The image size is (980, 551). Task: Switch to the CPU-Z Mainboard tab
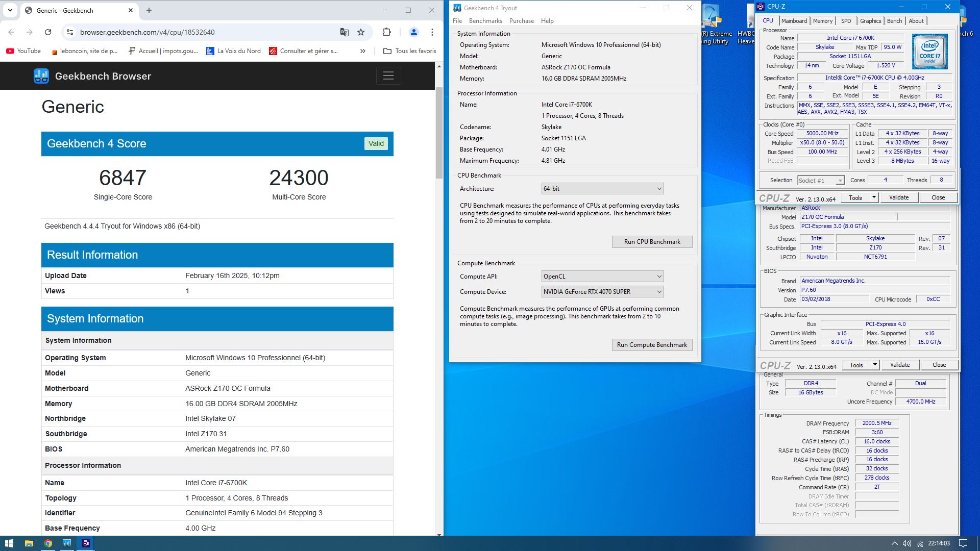point(794,21)
